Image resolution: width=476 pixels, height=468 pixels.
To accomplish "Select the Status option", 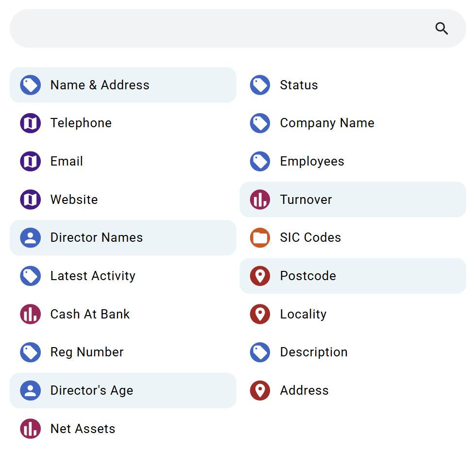I will click(x=299, y=85).
